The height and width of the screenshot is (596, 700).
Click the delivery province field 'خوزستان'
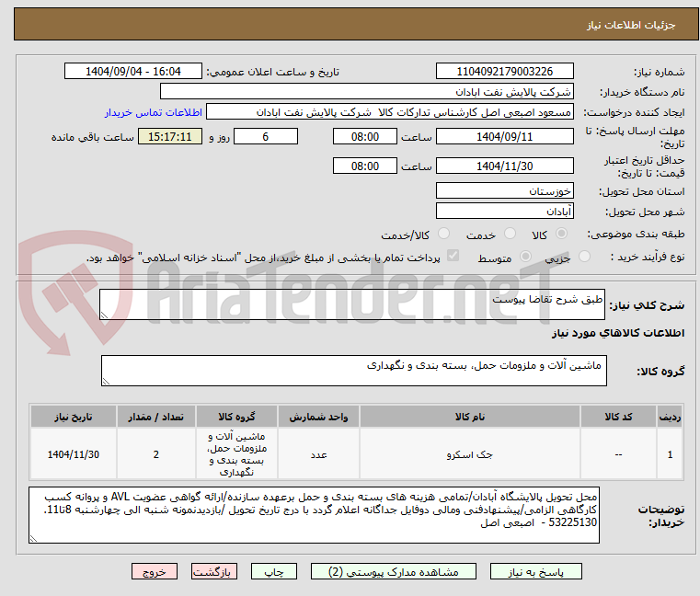coord(504,191)
